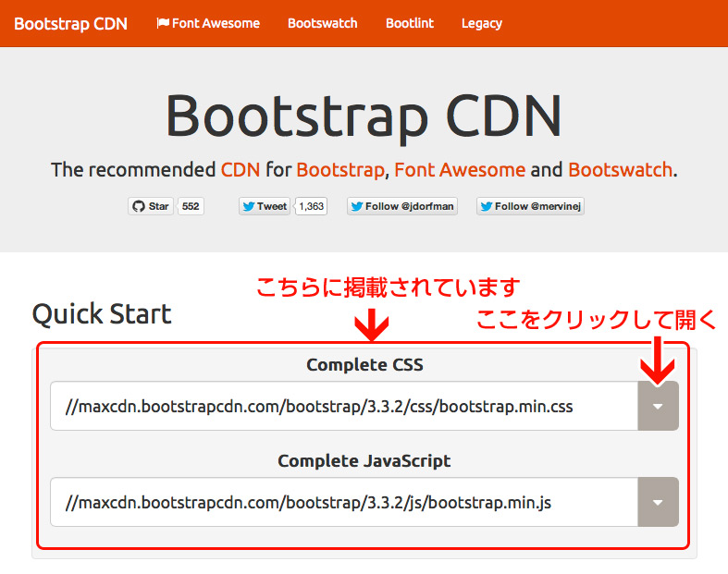Image resolution: width=728 pixels, height=574 pixels.
Task: Expand the Complete CSS dropdown arrow
Action: click(658, 406)
